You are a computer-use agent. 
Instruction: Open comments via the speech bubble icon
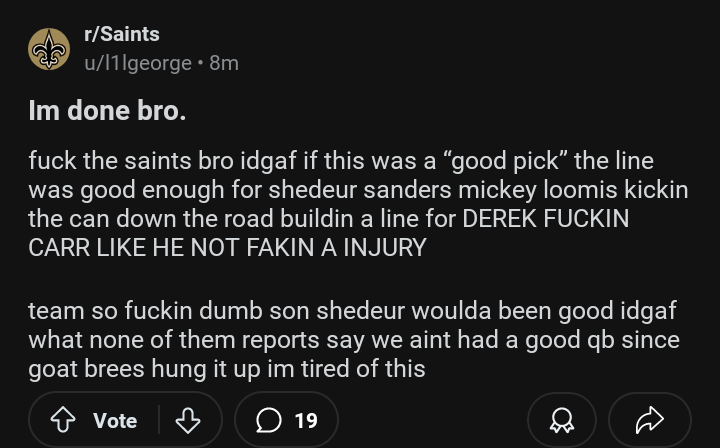tap(269, 420)
